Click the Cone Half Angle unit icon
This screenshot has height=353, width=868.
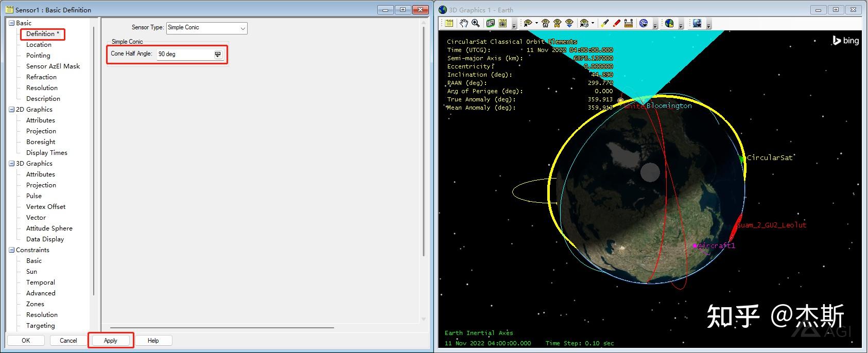pyautogui.click(x=218, y=54)
